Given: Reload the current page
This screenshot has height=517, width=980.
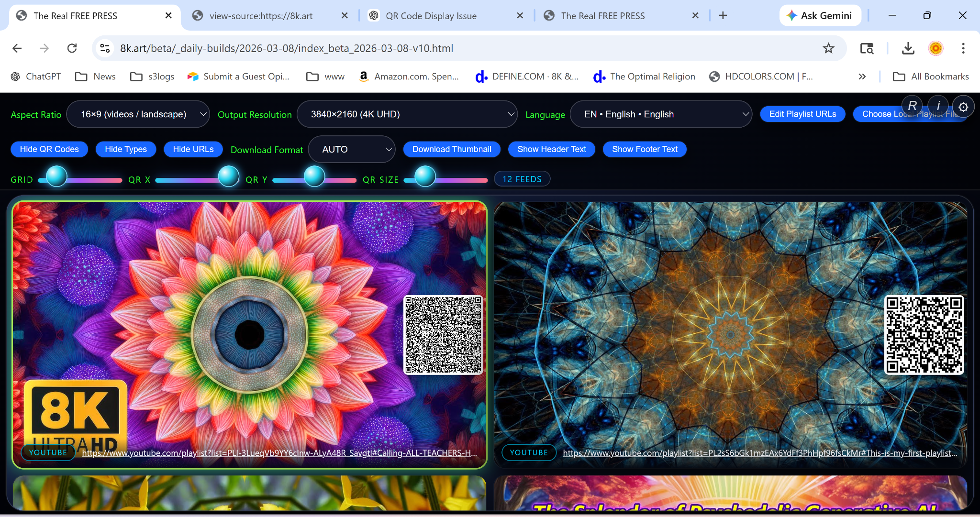Looking at the screenshot, I should pos(72,48).
